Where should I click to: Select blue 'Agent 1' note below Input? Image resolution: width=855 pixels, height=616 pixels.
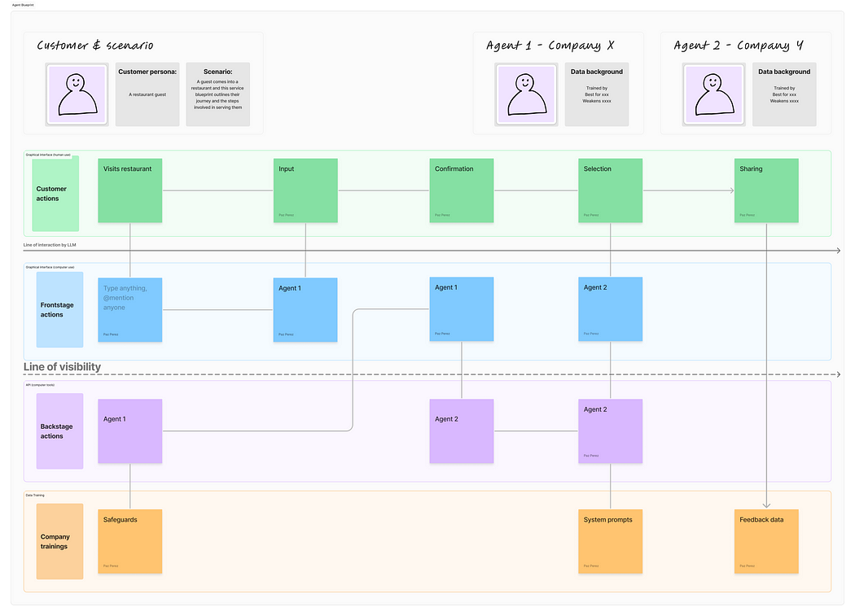pos(305,310)
